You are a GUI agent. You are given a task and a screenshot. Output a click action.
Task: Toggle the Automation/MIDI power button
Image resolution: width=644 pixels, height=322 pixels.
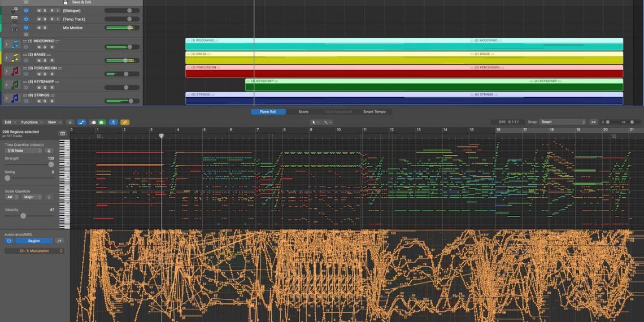tap(9, 241)
